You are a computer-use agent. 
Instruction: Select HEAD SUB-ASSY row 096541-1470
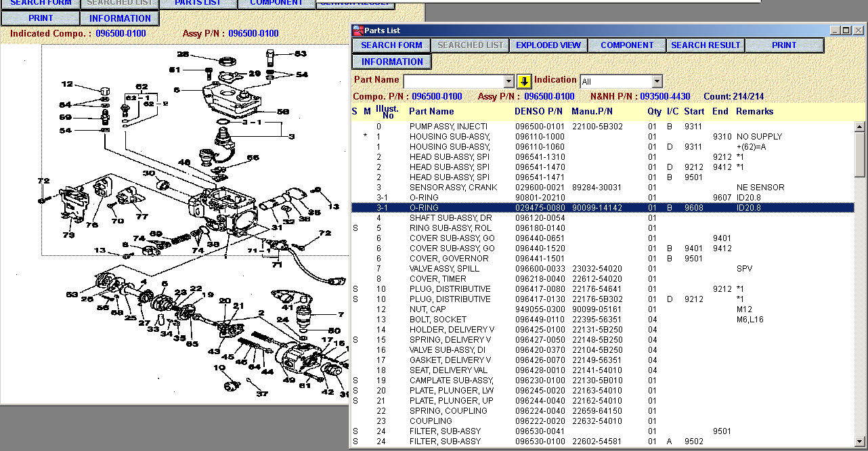603,167
